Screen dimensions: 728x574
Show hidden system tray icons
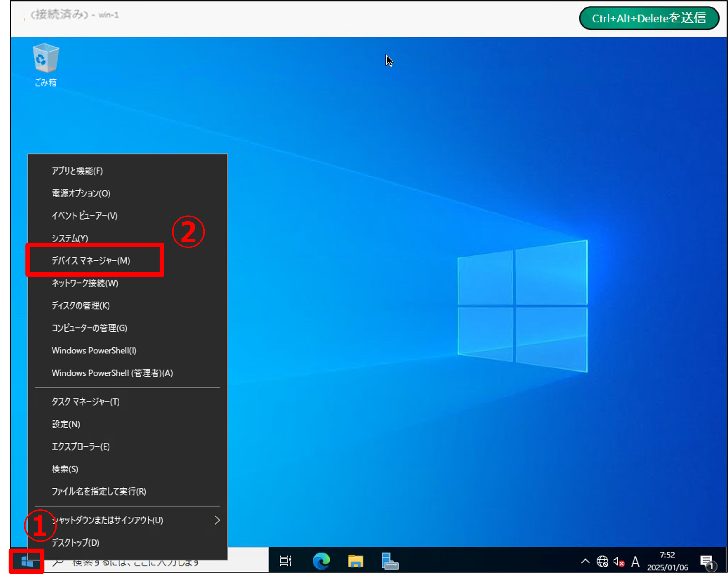click(x=585, y=561)
